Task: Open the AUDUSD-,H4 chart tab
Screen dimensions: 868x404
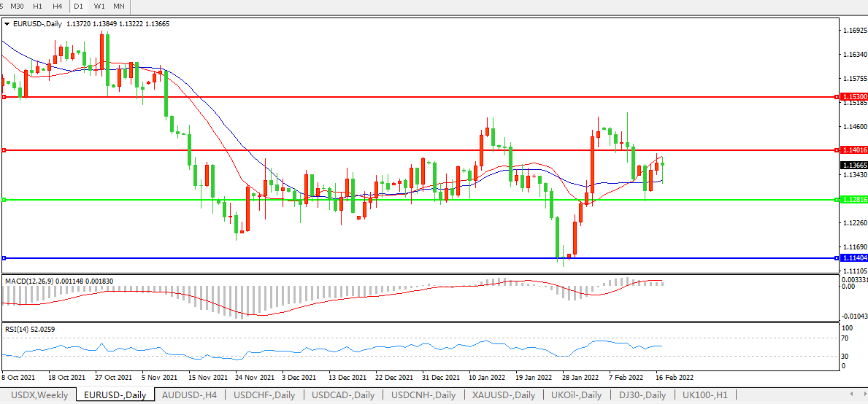Action: click(x=188, y=395)
